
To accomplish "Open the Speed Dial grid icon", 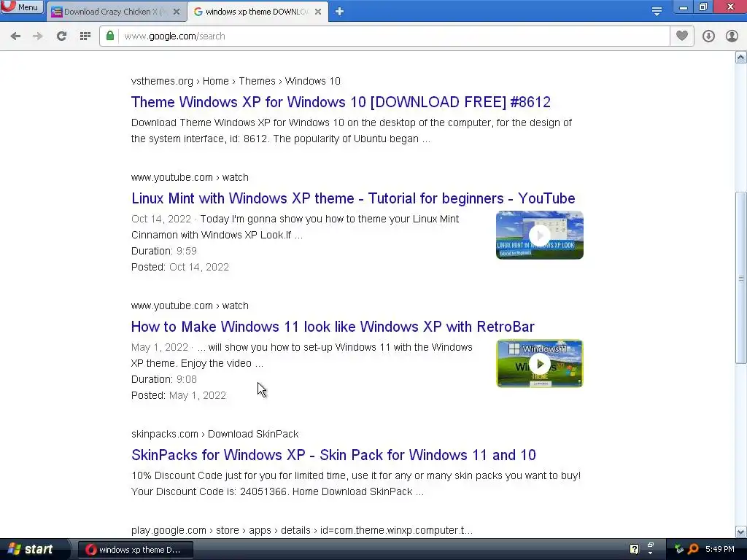I will [x=85, y=36].
